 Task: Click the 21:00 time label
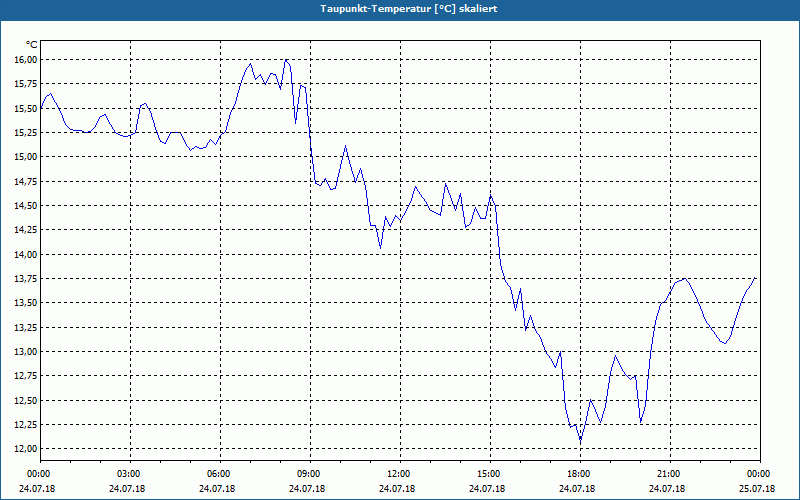pyautogui.click(x=670, y=474)
